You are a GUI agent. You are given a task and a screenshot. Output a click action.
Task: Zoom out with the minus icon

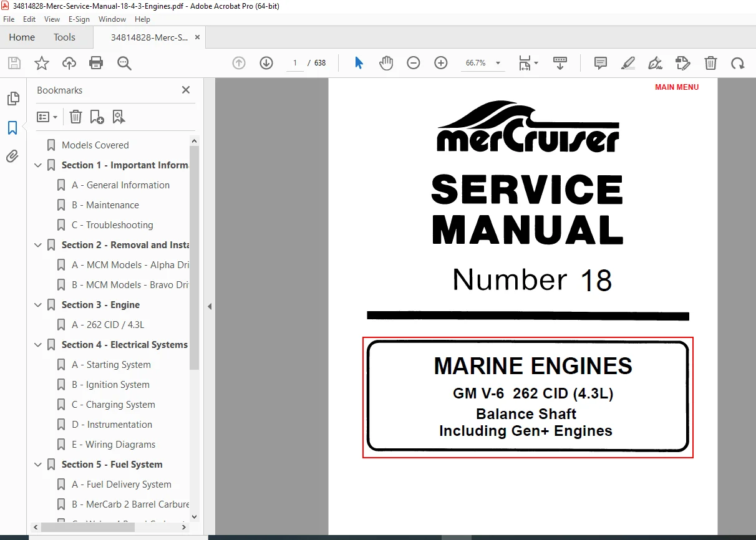pos(414,63)
